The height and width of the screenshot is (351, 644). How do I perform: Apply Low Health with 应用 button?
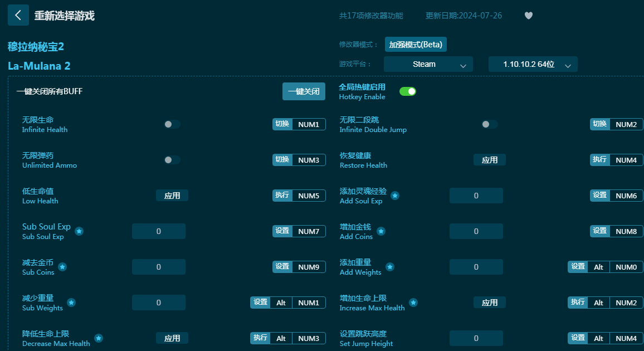pos(172,196)
